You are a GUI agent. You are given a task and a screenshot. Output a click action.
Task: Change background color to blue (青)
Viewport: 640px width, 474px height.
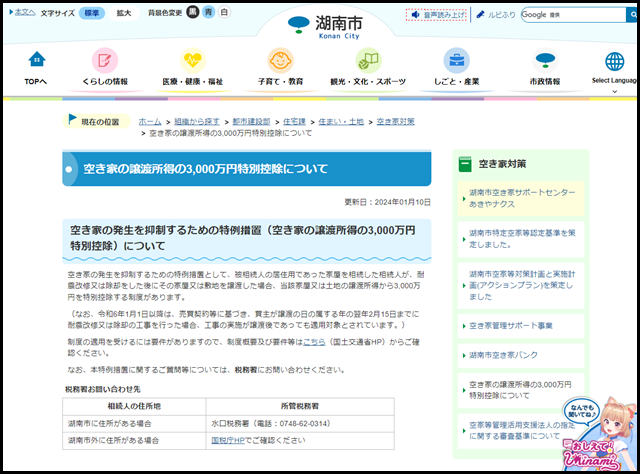tap(209, 12)
